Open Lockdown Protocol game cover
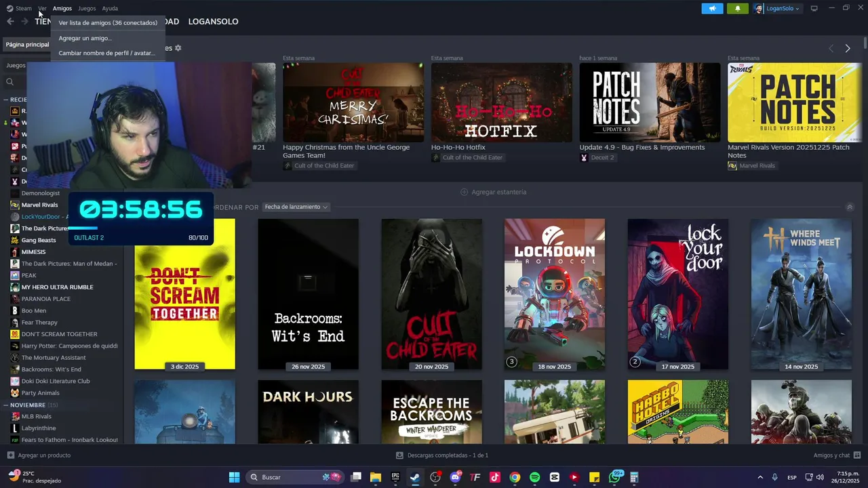 pos(555,294)
